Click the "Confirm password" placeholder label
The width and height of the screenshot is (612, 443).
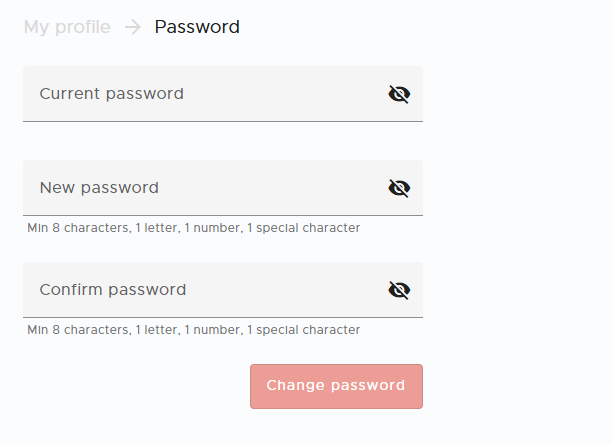(113, 290)
